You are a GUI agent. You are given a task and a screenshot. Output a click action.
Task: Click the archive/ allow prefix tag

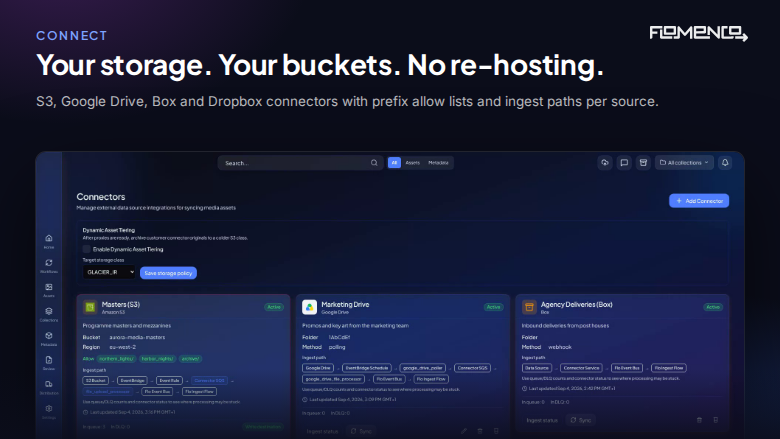(190, 358)
